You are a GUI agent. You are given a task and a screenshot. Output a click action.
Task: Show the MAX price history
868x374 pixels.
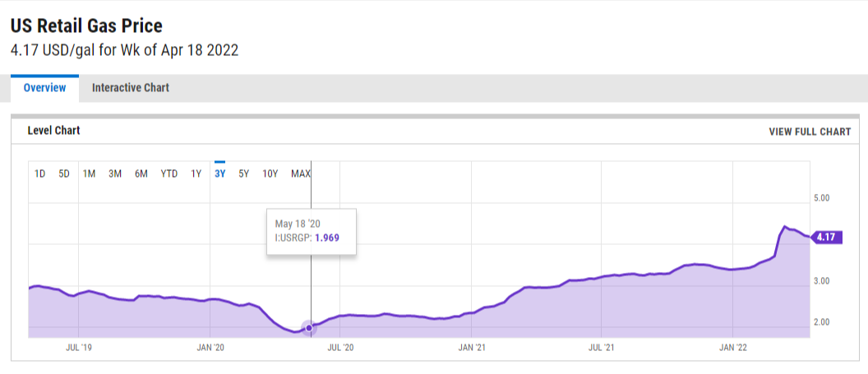301,173
